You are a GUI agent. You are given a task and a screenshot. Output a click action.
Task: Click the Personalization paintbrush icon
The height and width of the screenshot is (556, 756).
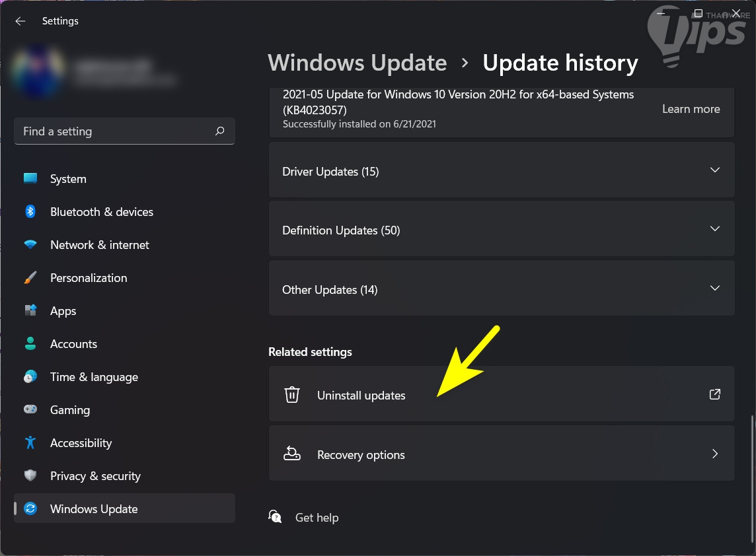(x=30, y=278)
